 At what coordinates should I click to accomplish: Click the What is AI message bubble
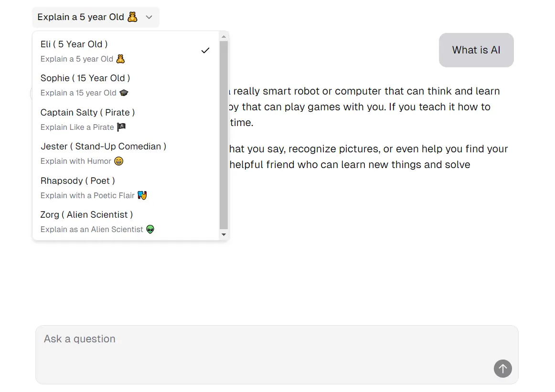click(476, 50)
